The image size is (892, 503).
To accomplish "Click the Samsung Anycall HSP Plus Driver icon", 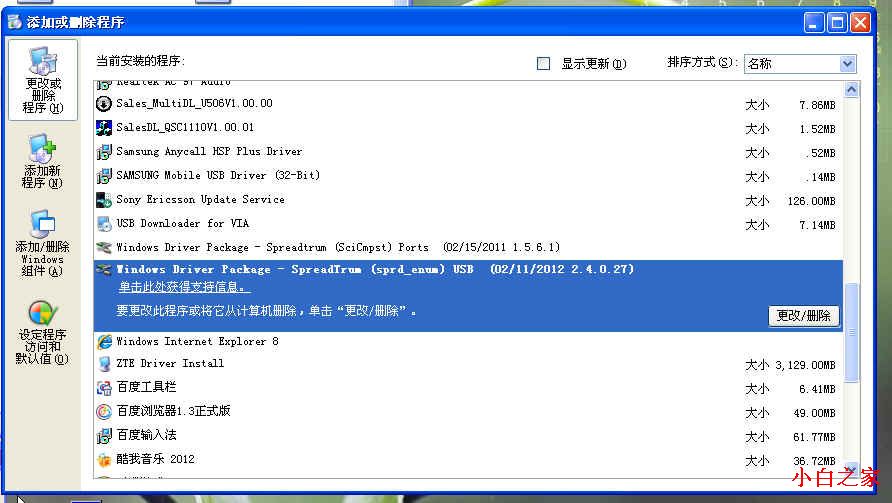I will click(x=104, y=152).
